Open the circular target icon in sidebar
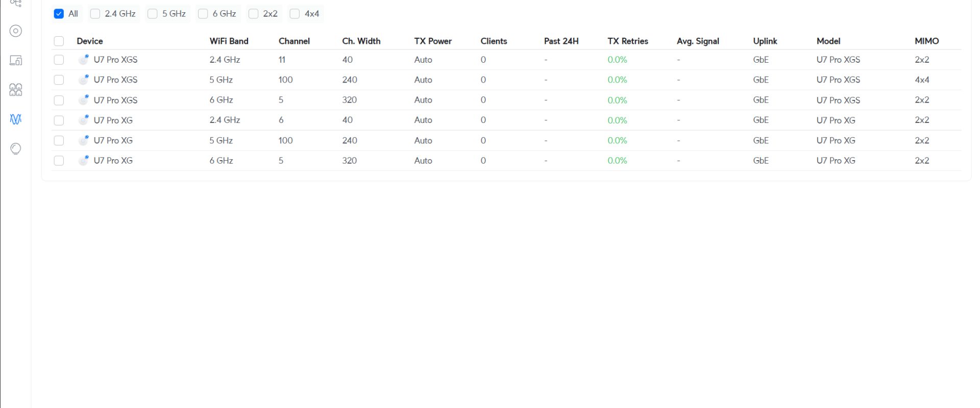Screen dimensions: 980x408 [16, 31]
